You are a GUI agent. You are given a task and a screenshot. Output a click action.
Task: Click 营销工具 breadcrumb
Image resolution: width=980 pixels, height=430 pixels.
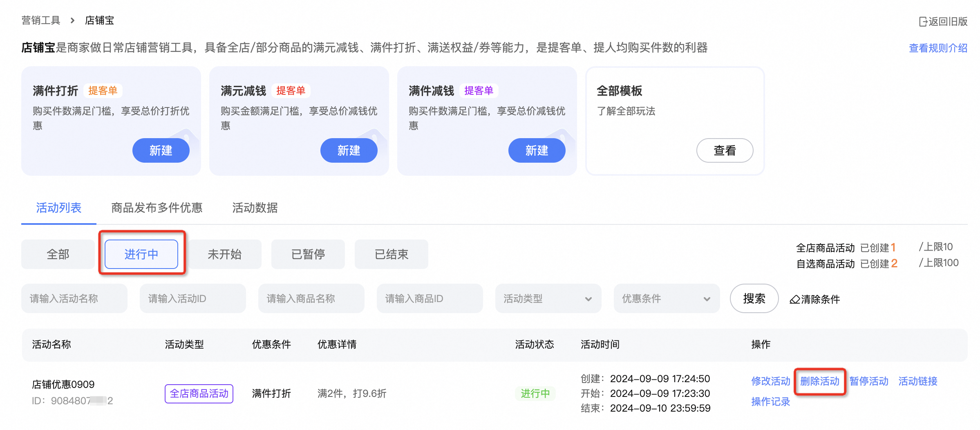click(41, 20)
